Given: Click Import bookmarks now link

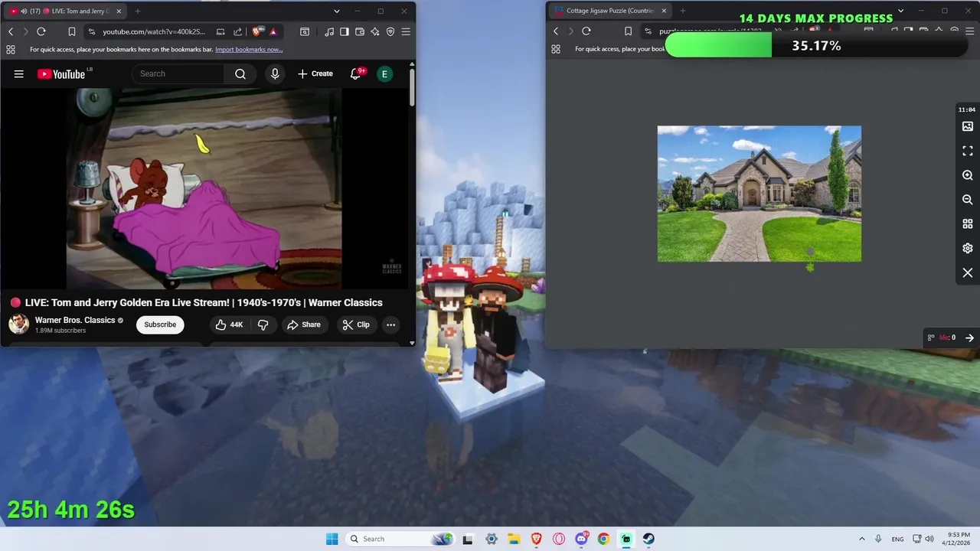Looking at the screenshot, I should (249, 49).
